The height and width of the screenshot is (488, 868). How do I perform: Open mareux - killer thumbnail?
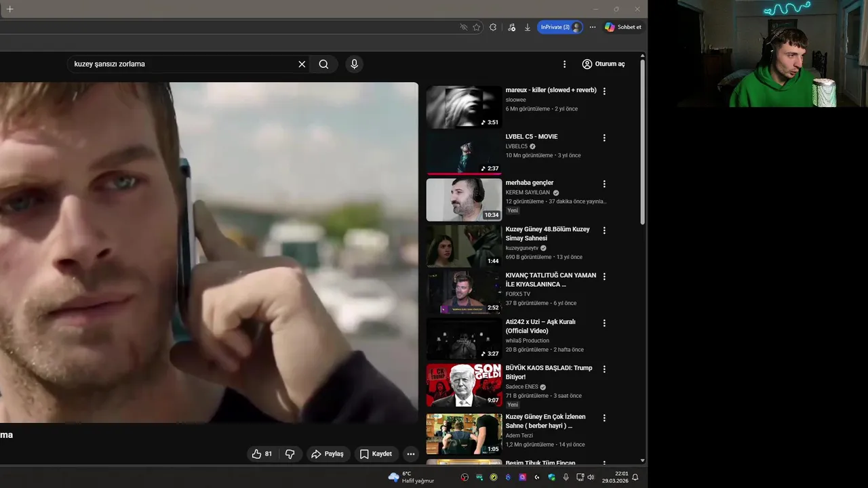click(x=464, y=106)
